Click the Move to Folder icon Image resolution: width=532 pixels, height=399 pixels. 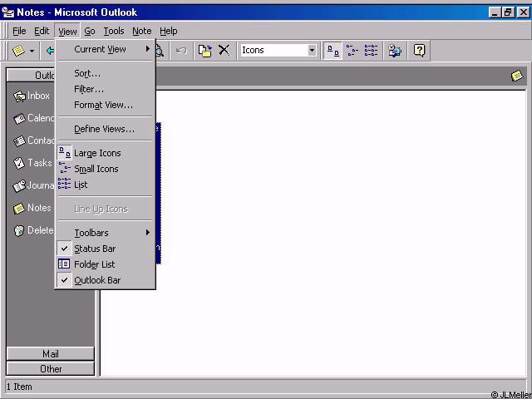click(x=205, y=51)
